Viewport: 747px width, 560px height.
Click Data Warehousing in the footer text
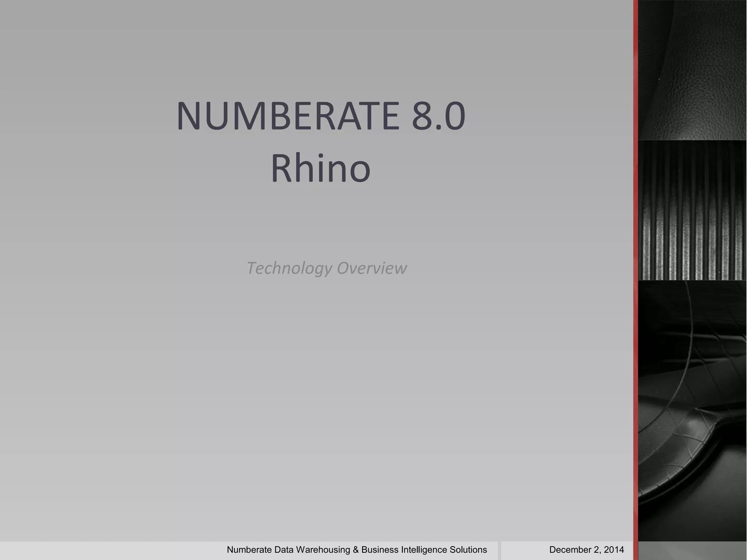[313, 550]
